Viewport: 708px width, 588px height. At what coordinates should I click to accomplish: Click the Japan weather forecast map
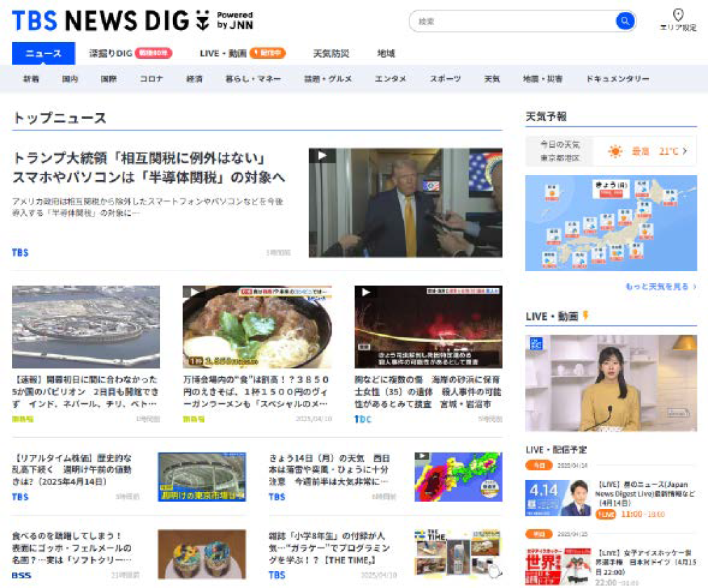[x=611, y=223]
